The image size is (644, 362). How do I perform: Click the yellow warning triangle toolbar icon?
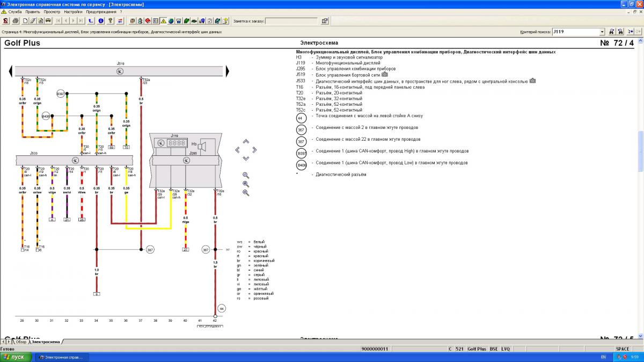coord(163,21)
